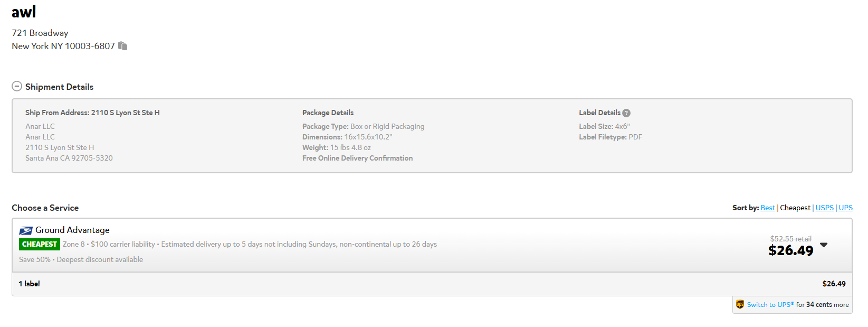
Task: Click the Label Details heading text
Action: point(599,113)
